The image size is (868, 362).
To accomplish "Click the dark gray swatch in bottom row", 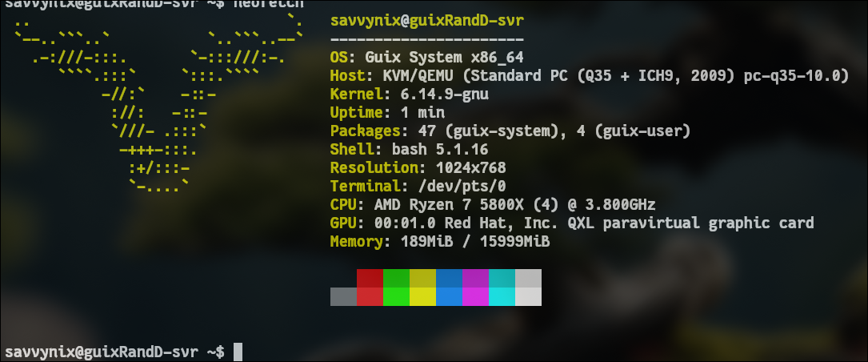I will [344, 296].
